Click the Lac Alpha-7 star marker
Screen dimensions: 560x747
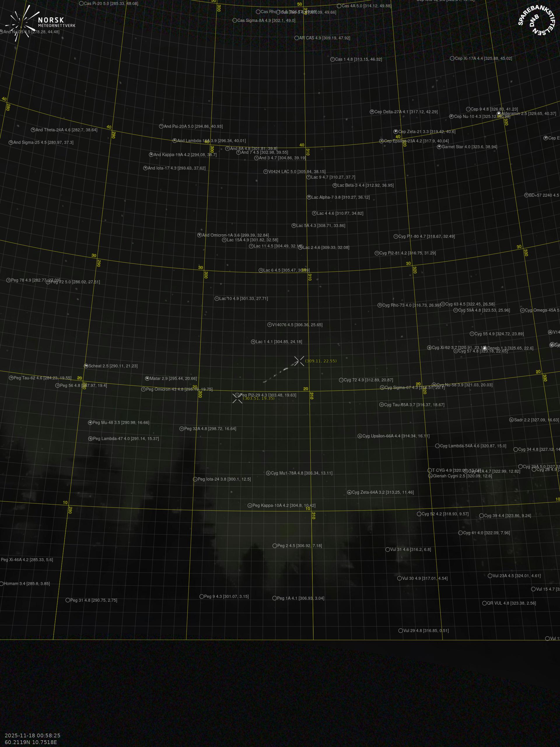point(309,197)
